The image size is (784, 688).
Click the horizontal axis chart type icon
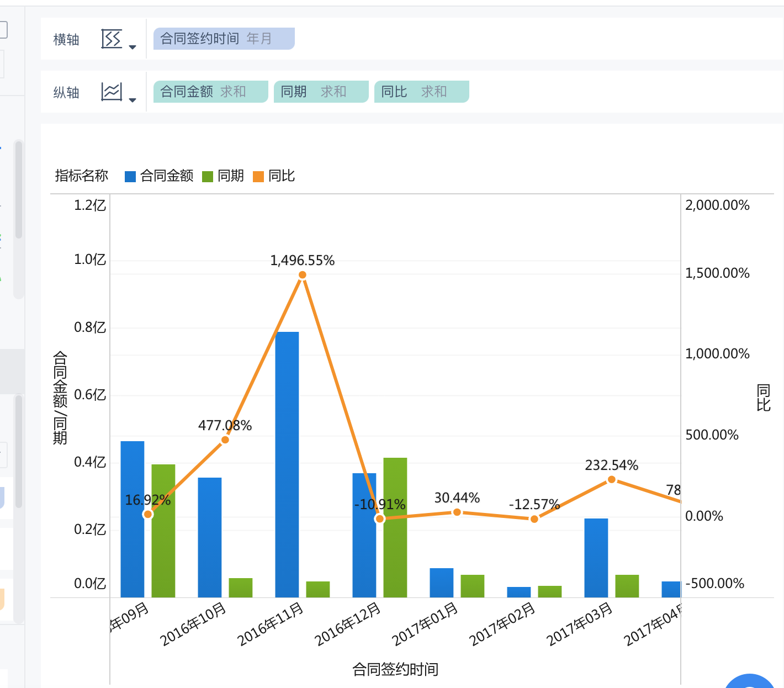[x=112, y=39]
